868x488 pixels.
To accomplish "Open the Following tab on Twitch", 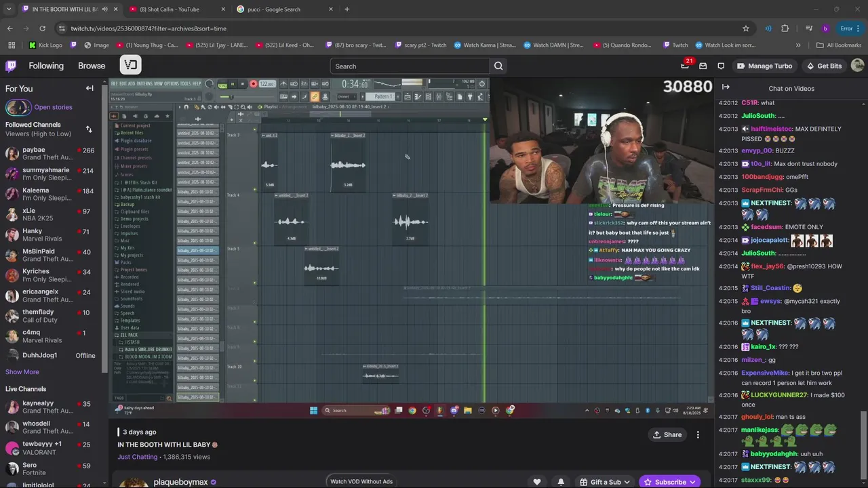I will pos(46,66).
